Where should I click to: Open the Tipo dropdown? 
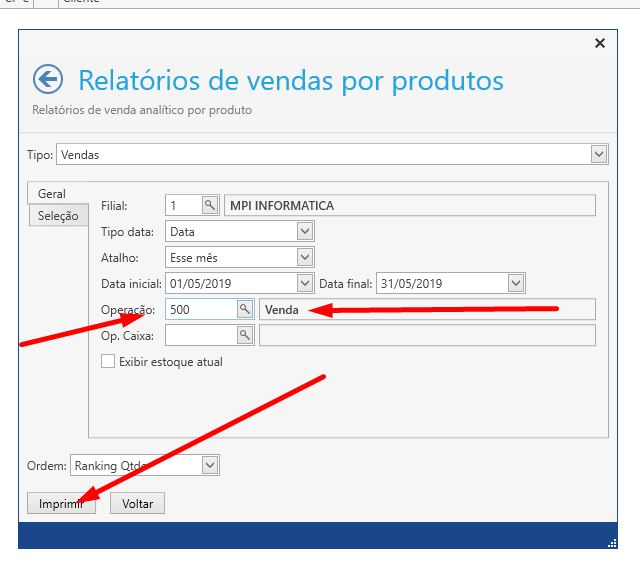pos(599,155)
